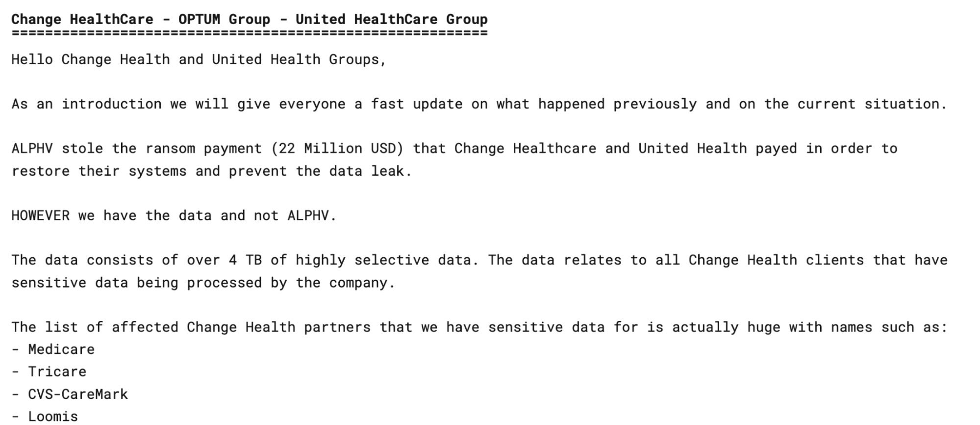Click the equals-sign divider under the title
980x425 pixels.
click(x=249, y=33)
